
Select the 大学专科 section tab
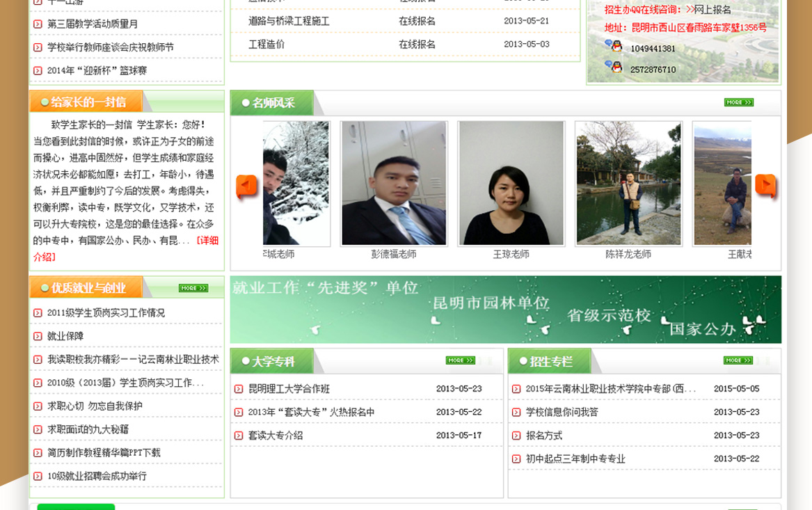tap(273, 361)
